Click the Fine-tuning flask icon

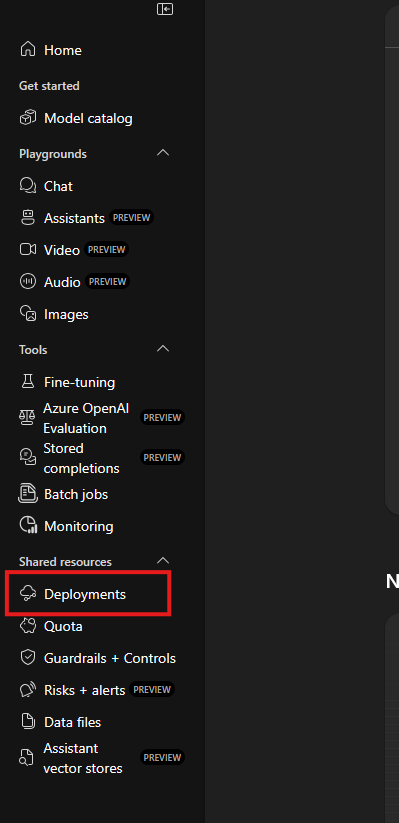(x=28, y=382)
